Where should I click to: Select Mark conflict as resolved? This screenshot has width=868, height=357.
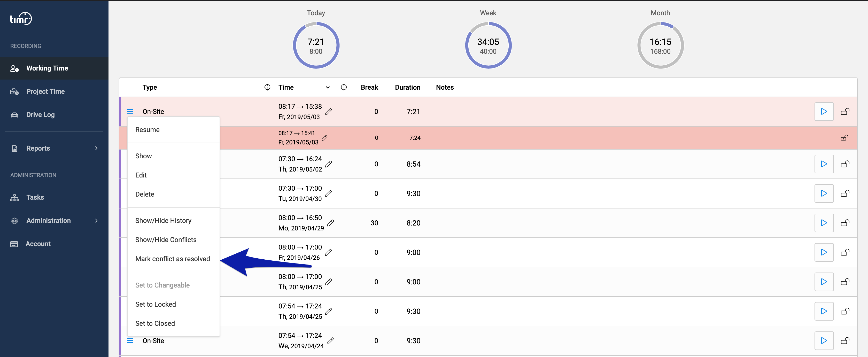pos(174,259)
